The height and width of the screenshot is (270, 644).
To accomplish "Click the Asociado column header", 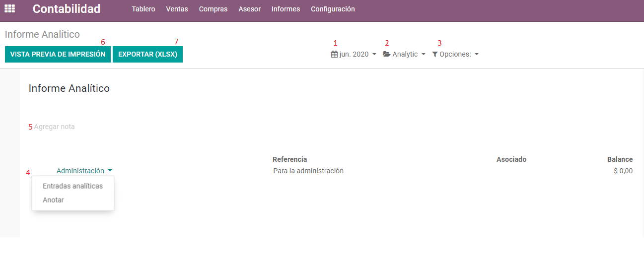I will (x=511, y=159).
